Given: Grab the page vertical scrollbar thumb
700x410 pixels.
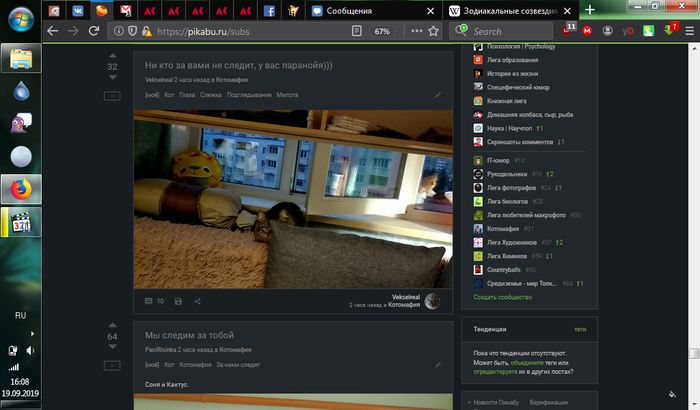Looking at the screenshot, I should (694, 353).
